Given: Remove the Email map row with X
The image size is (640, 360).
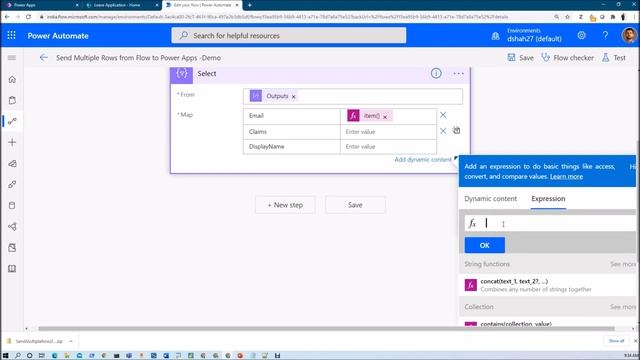Looking at the screenshot, I should click(x=443, y=115).
